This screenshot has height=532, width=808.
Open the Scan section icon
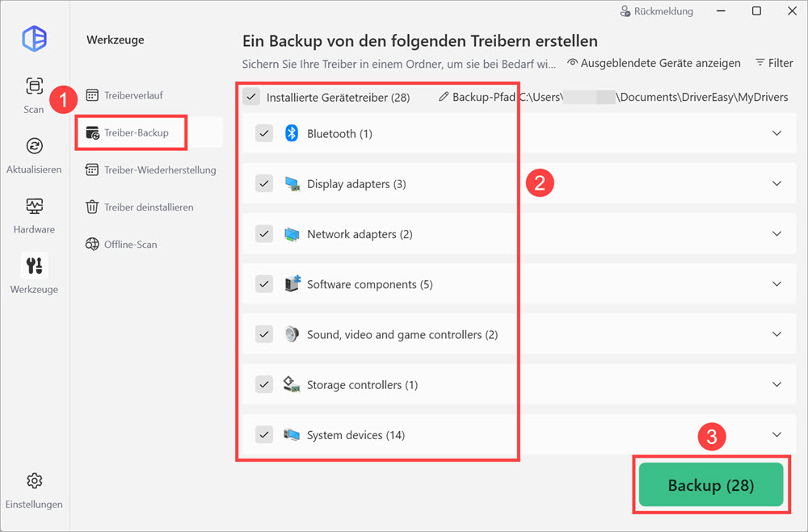pyautogui.click(x=34, y=86)
